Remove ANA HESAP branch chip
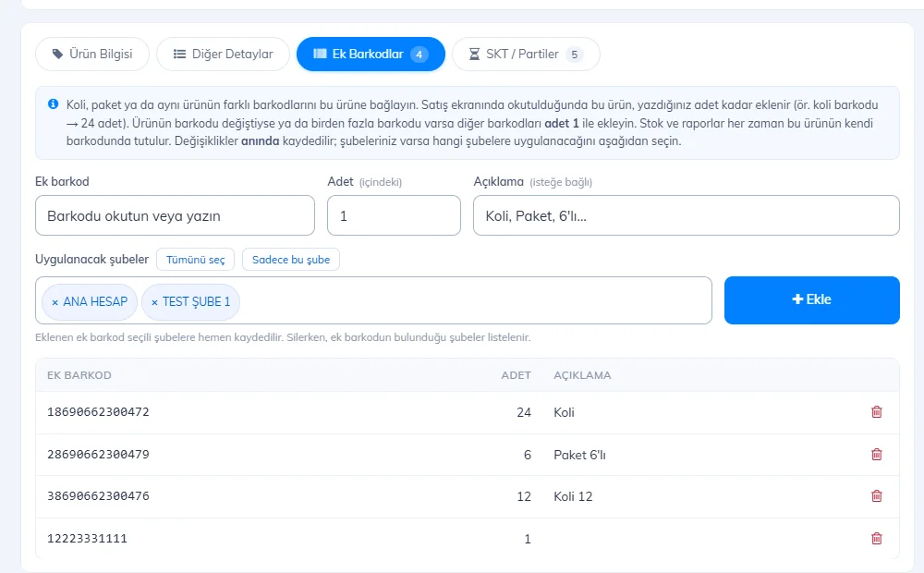 (x=55, y=302)
